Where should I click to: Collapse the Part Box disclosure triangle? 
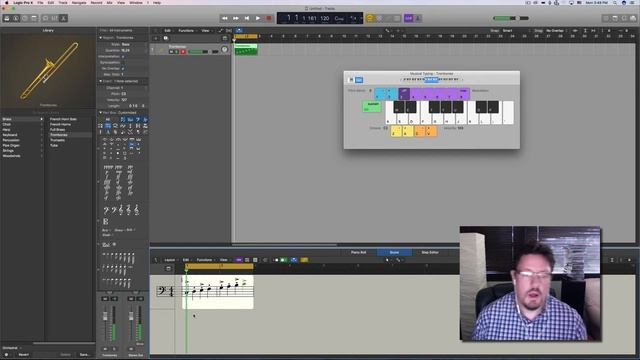click(x=100, y=113)
